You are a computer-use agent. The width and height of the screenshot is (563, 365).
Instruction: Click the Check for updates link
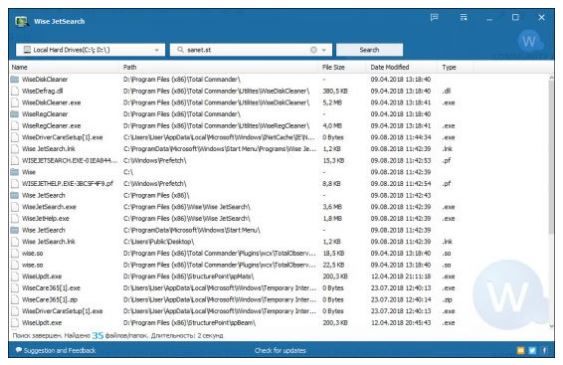tap(280, 351)
